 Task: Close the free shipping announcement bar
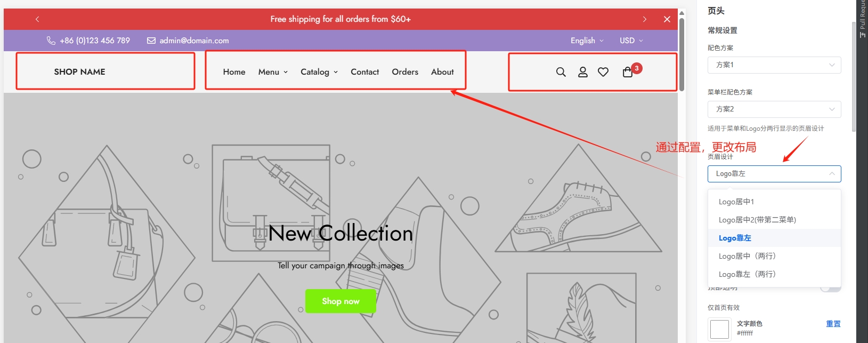coord(667,19)
